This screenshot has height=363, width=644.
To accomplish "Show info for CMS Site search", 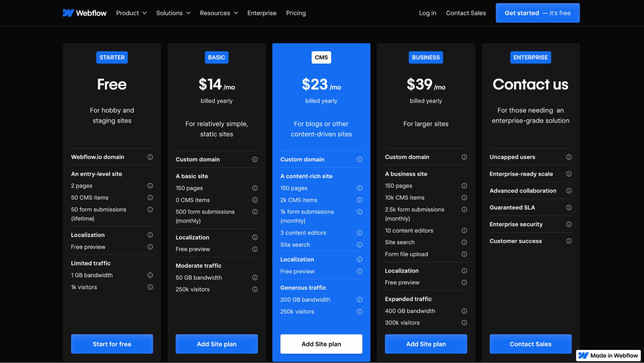I will (x=360, y=245).
